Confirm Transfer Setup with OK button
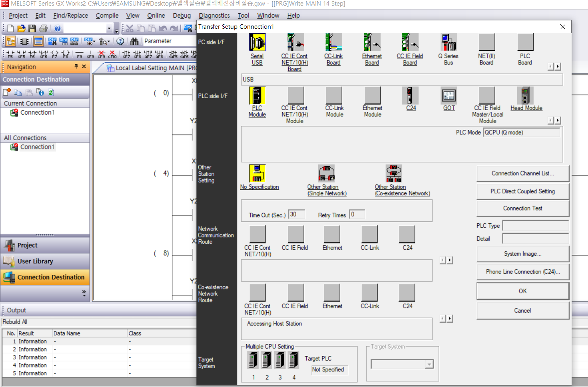Viewport: 588px width, 387px height. (523, 291)
